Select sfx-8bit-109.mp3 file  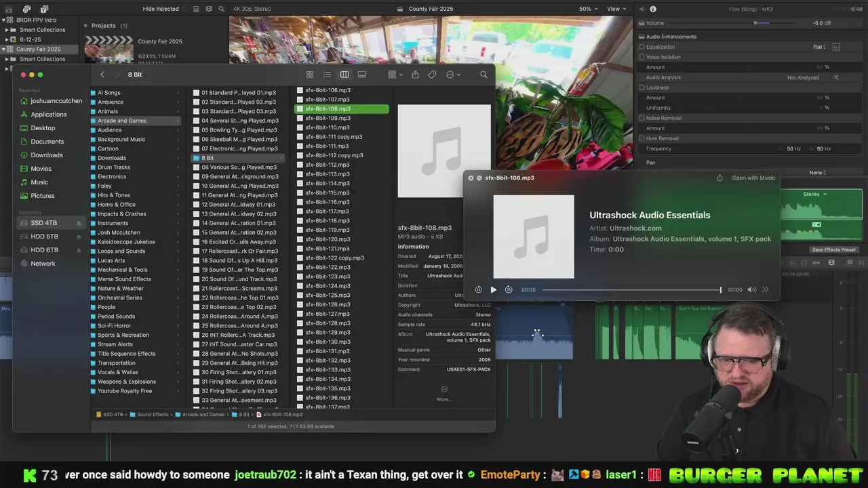pos(342,118)
